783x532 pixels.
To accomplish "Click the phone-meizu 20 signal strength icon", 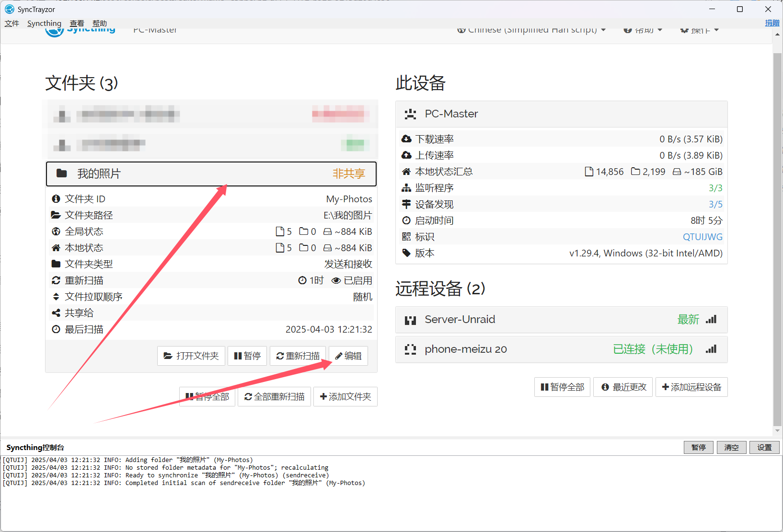I will (x=711, y=349).
